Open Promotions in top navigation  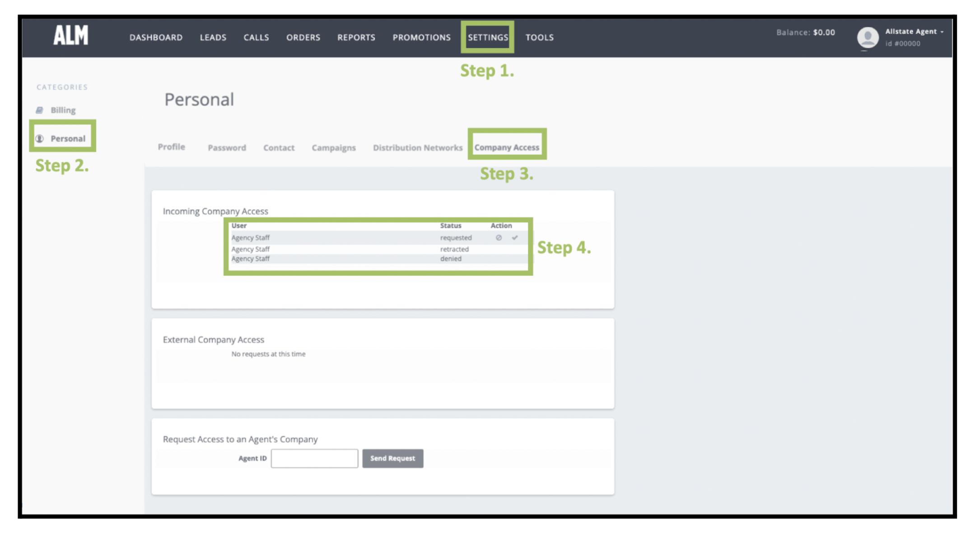pos(421,37)
